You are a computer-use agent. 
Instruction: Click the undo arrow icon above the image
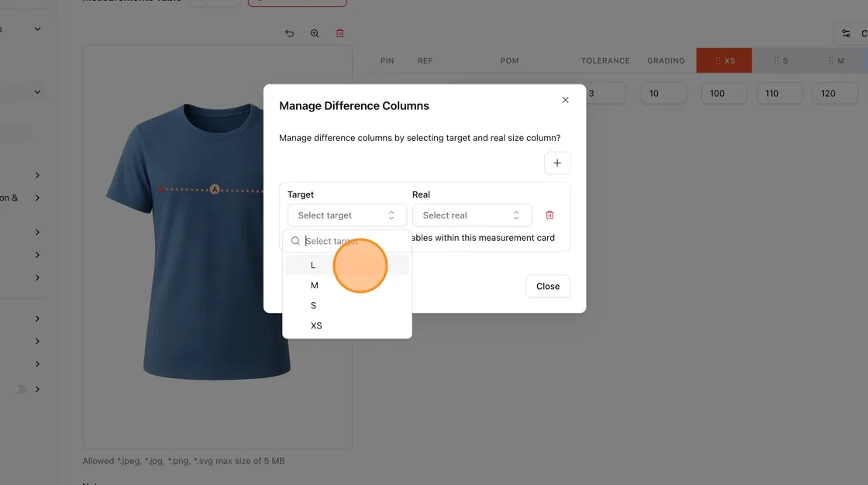[x=290, y=33]
